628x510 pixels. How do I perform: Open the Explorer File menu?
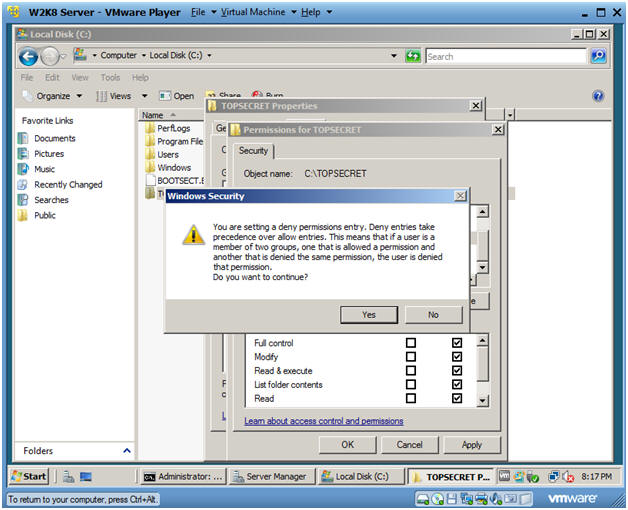27,77
